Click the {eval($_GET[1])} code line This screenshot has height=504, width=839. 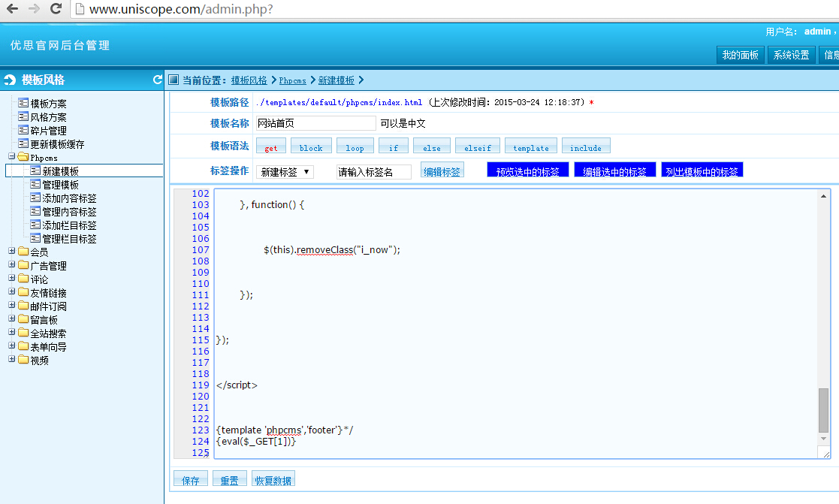(256, 442)
